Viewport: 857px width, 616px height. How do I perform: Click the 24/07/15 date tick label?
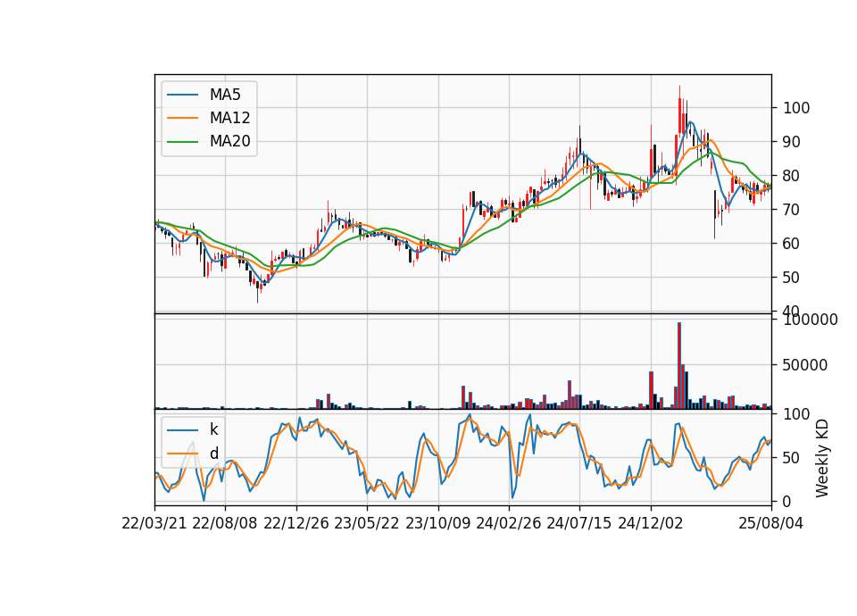[579, 523]
